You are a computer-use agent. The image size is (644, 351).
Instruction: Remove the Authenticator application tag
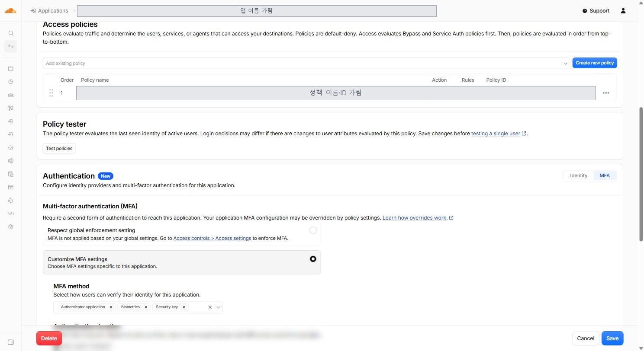tap(111, 307)
